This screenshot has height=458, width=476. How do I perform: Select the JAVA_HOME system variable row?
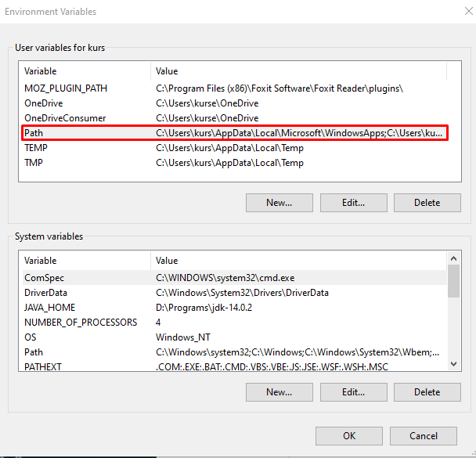click(x=235, y=308)
